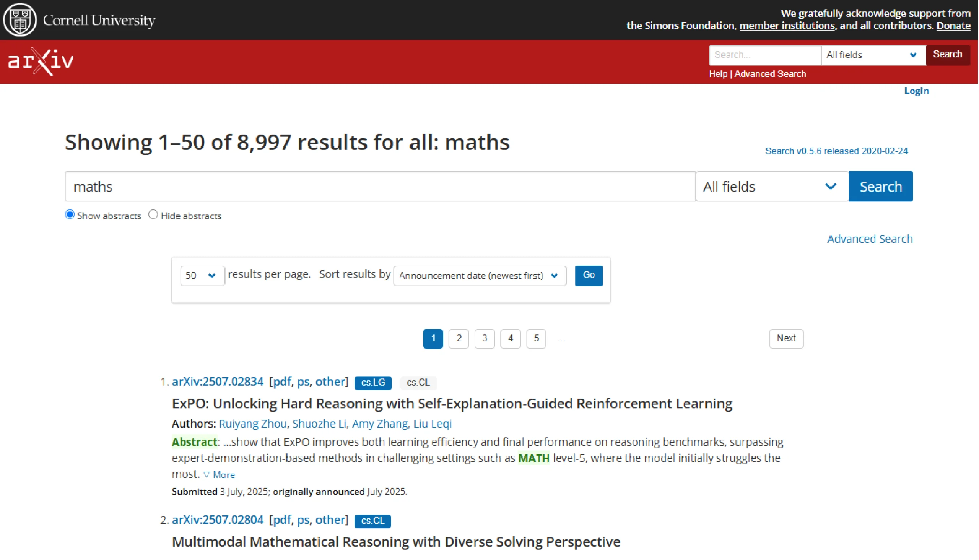Open arXiv:2507.02804 abstract link
This screenshot has width=979, height=560.
[218, 520]
